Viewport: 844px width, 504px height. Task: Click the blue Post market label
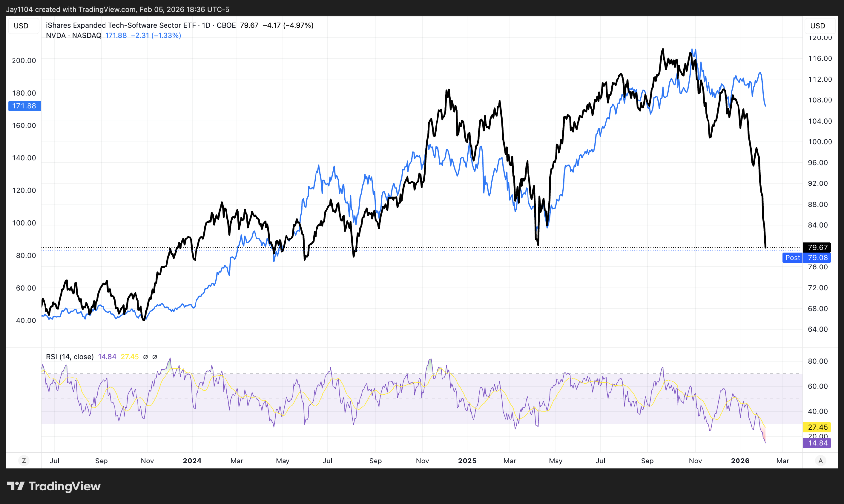tap(792, 257)
